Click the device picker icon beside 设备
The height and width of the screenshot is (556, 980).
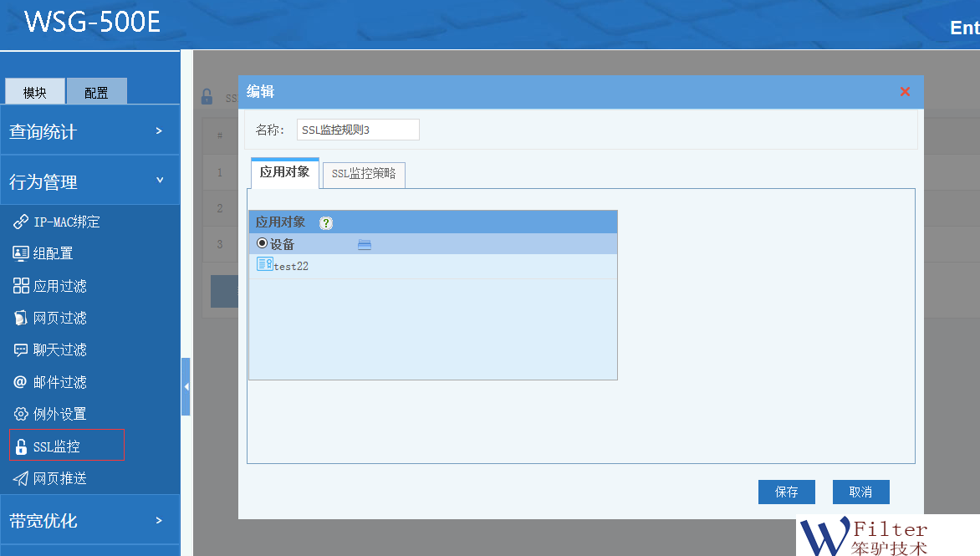point(364,244)
